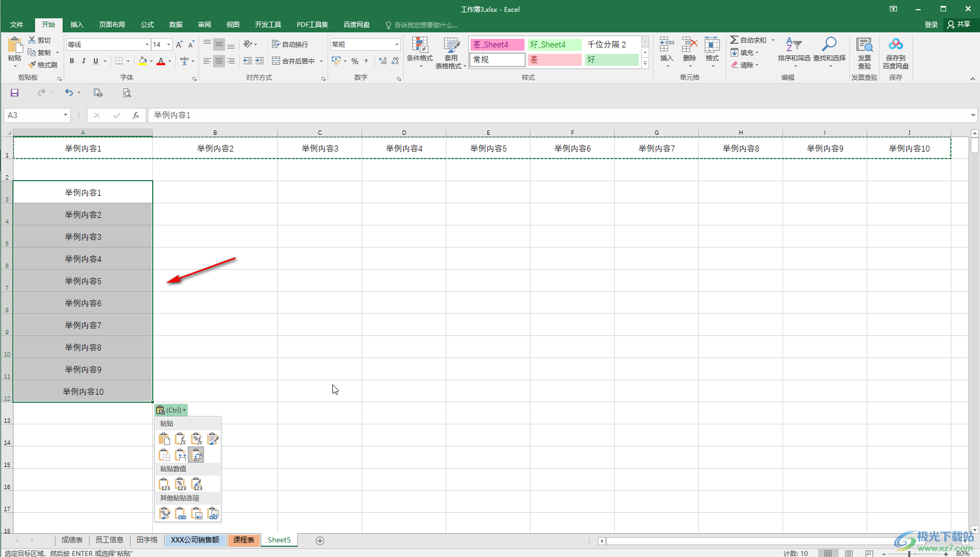Toggle align left
Screen dimensions: 980x557
tap(207, 61)
